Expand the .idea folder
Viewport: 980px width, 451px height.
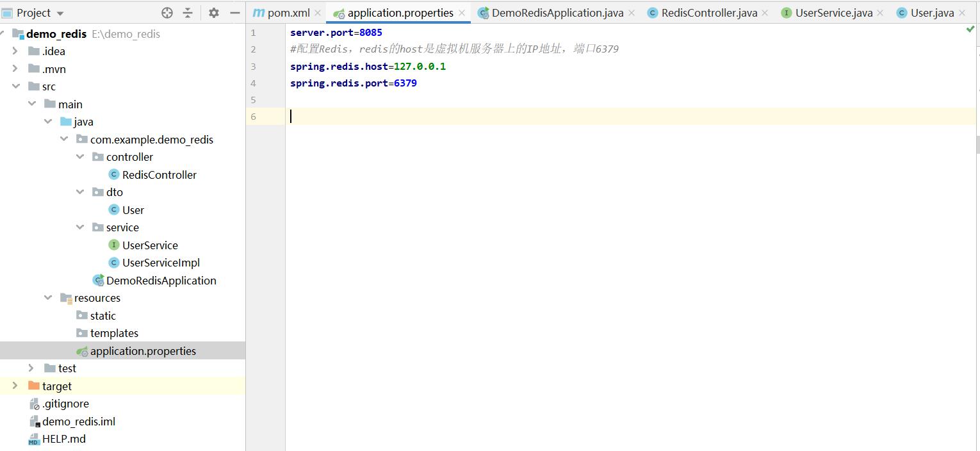coord(15,51)
